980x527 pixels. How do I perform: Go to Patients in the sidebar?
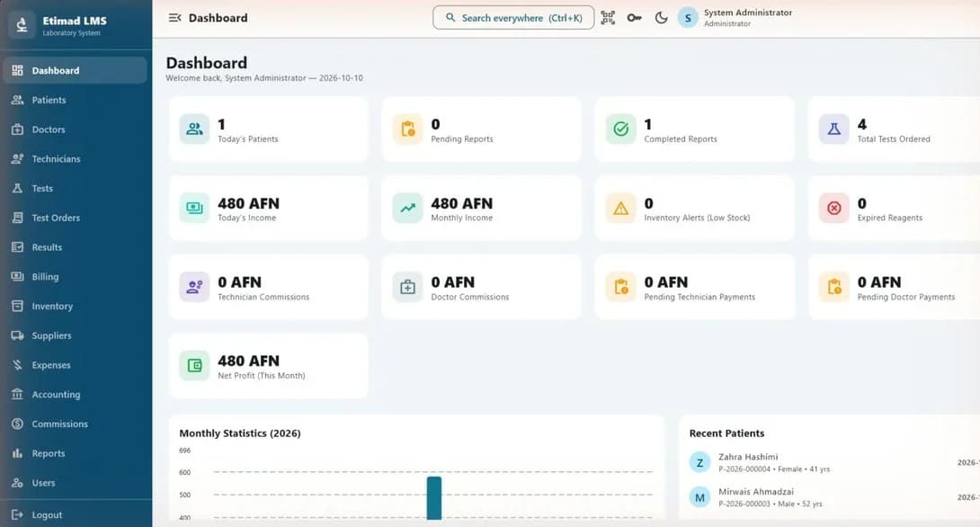[75, 100]
